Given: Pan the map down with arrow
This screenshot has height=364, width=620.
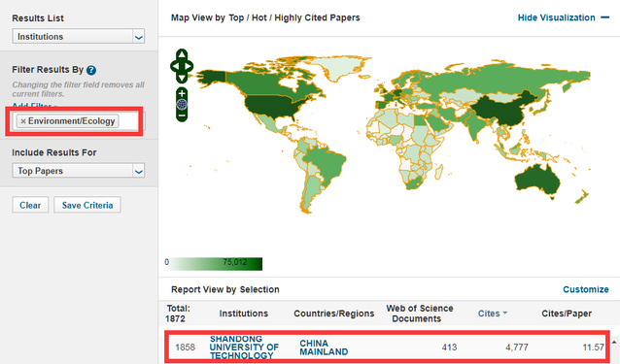Looking at the screenshot, I should coord(182,79).
